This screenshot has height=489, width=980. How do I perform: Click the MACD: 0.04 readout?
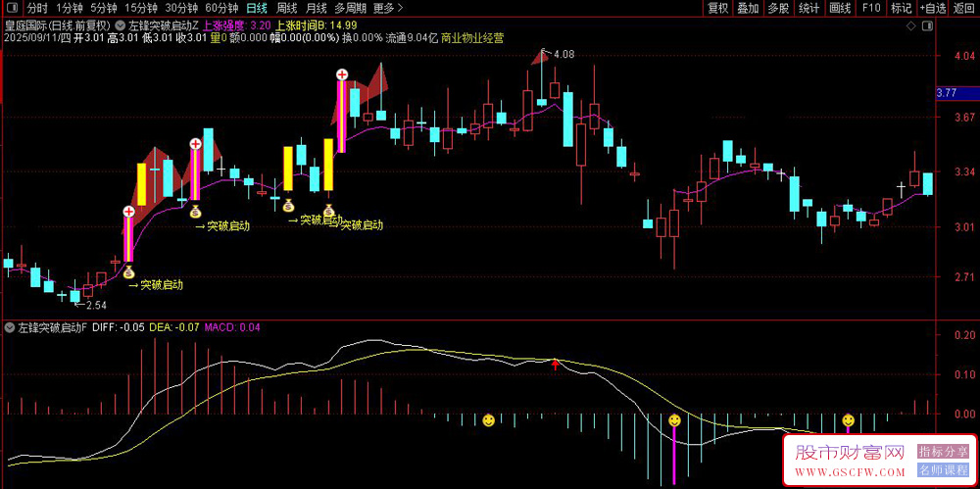click(231, 327)
